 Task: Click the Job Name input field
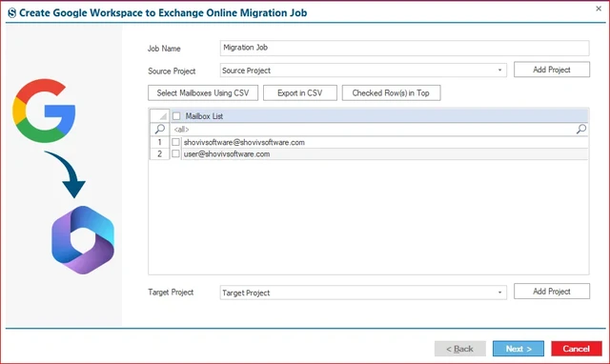coord(404,48)
